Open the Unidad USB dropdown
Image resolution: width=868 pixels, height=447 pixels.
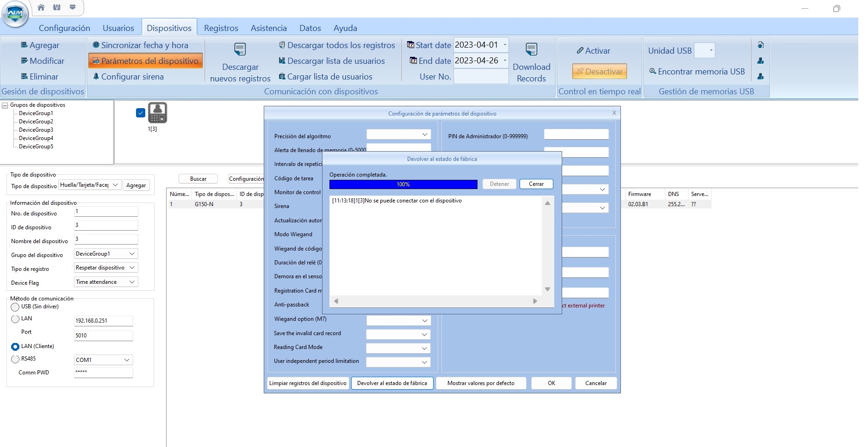point(711,50)
